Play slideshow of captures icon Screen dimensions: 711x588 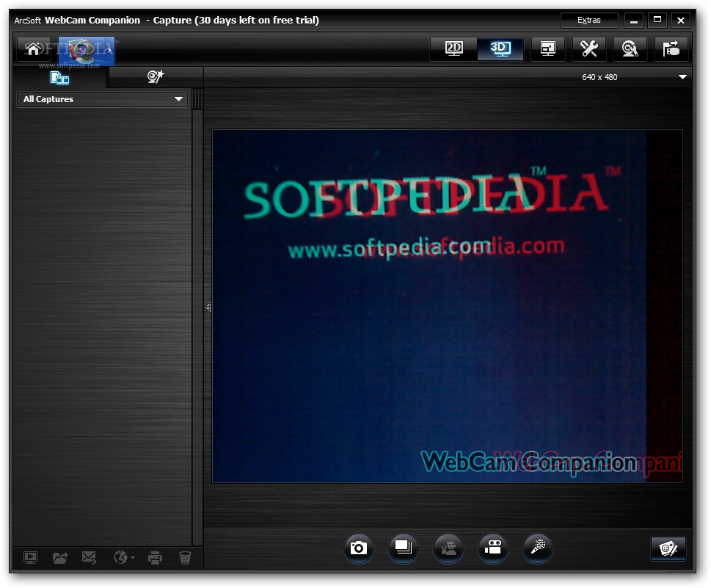pos(30,557)
